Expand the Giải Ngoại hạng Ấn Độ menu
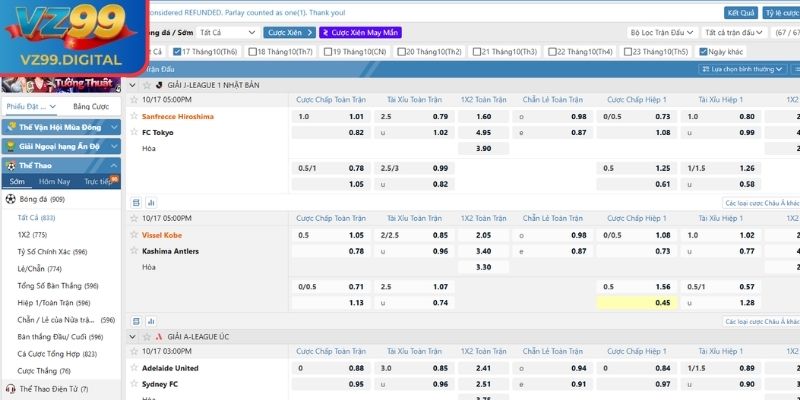800x400 pixels. click(61, 146)
